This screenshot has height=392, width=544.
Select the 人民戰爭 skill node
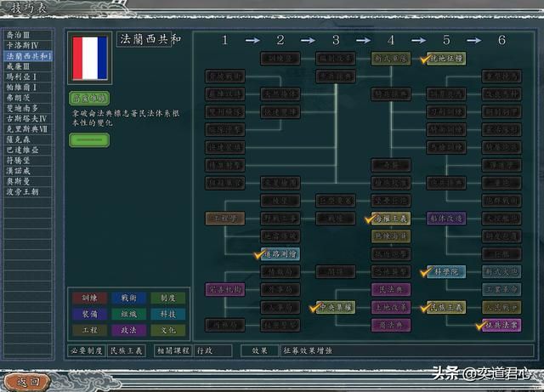click(501, 307)
